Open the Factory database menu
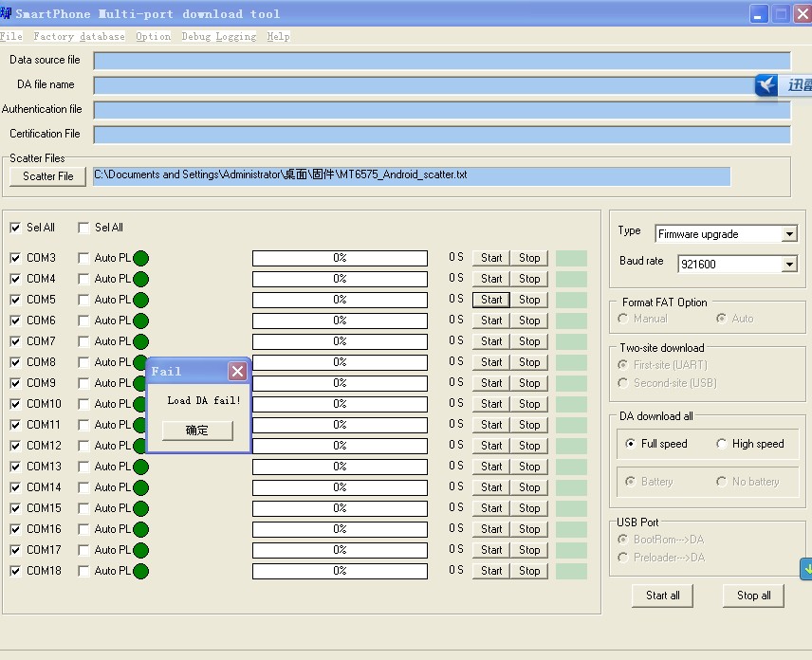Viewport: 812px width, 660px height. pyautogui.click(x=79, y=36)
